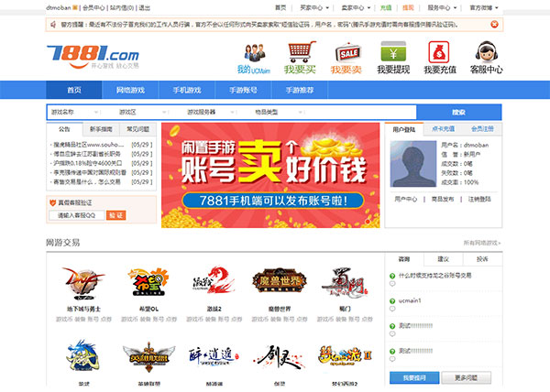Select 地下城与勇士 DNF game logo

83,283
